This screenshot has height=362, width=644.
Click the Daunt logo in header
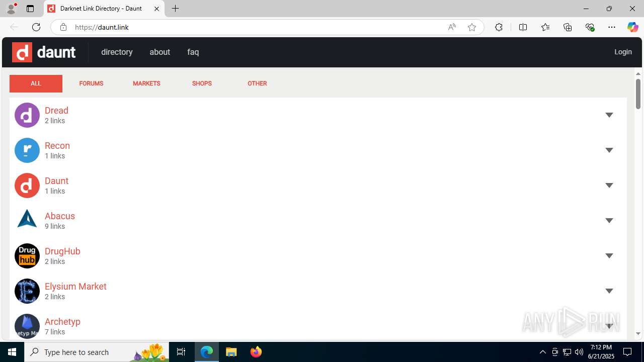pyautogui.click(x=44, y=52)
